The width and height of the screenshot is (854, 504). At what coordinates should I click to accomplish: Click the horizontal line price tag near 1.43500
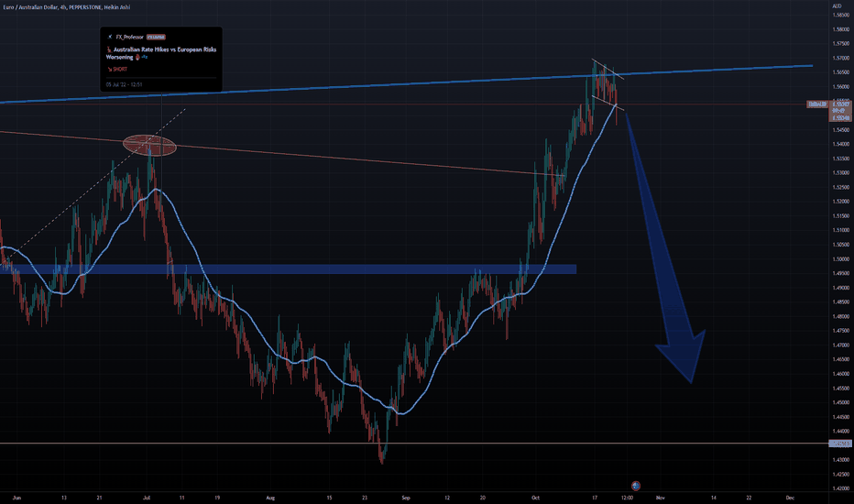841,444
